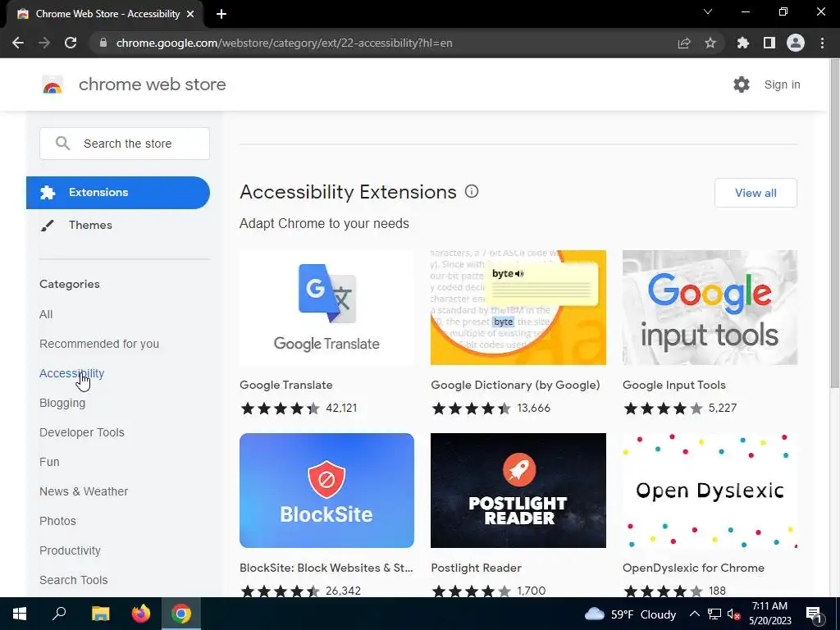
Task: Click the search magnifier in the store box
Action: (x=62, y=144)
